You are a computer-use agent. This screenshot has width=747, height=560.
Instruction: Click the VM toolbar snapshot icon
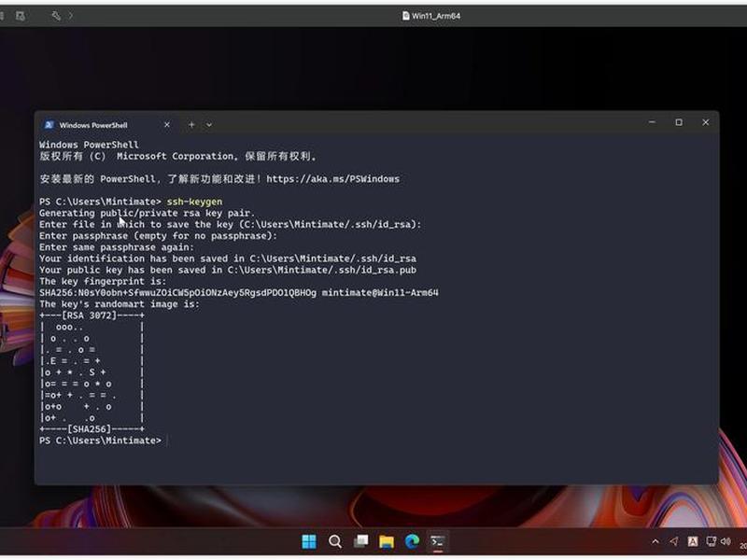tap(20, 16)
